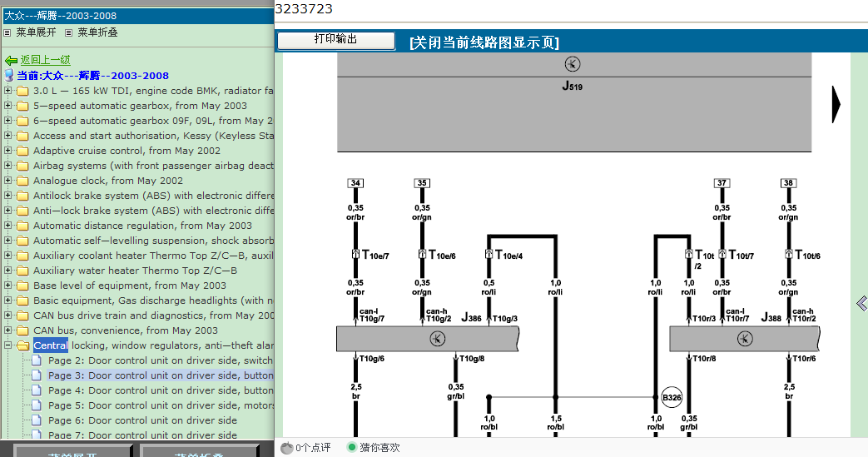Screen dimensions: 868x457
Task: Open Page 6: Door control unit on driver side
Action: pyautogui.click(x=142, y=420)
